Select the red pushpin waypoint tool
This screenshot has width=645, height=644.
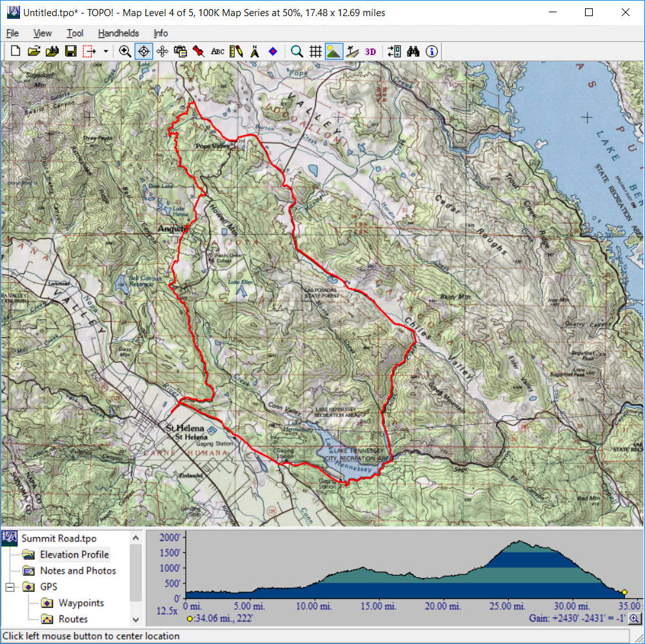tap(199, 52)
